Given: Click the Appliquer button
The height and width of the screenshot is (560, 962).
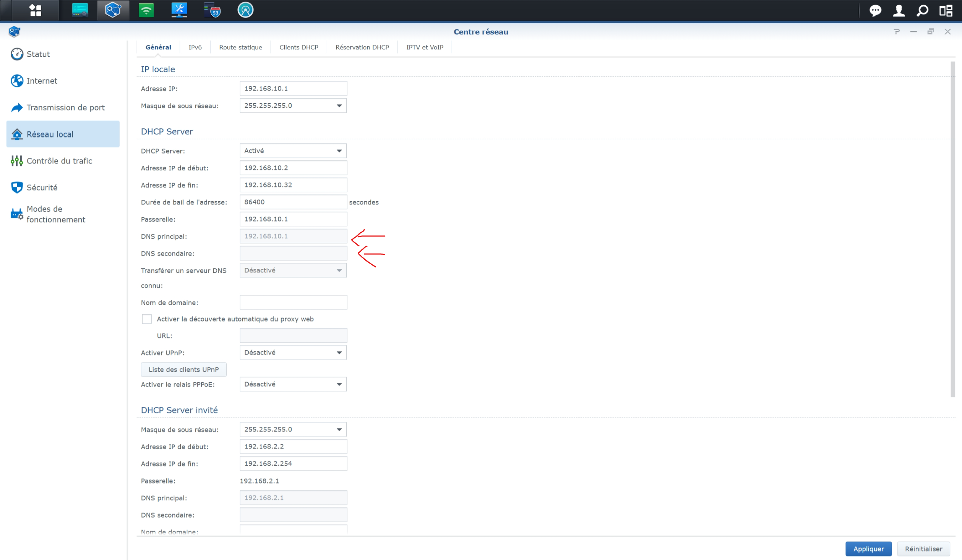Looking at the screenshot, I should coord(868,549).
